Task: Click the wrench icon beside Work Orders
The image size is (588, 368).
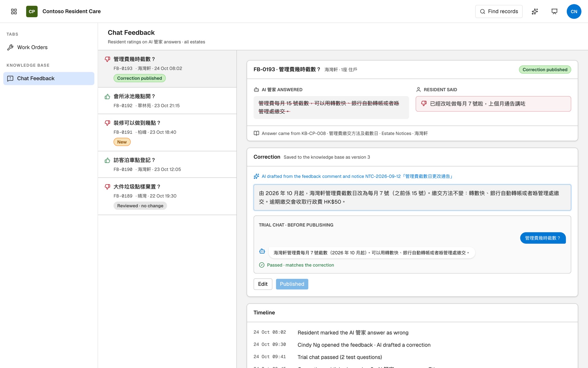Action: pyautogui.click(x=10, y=47)
